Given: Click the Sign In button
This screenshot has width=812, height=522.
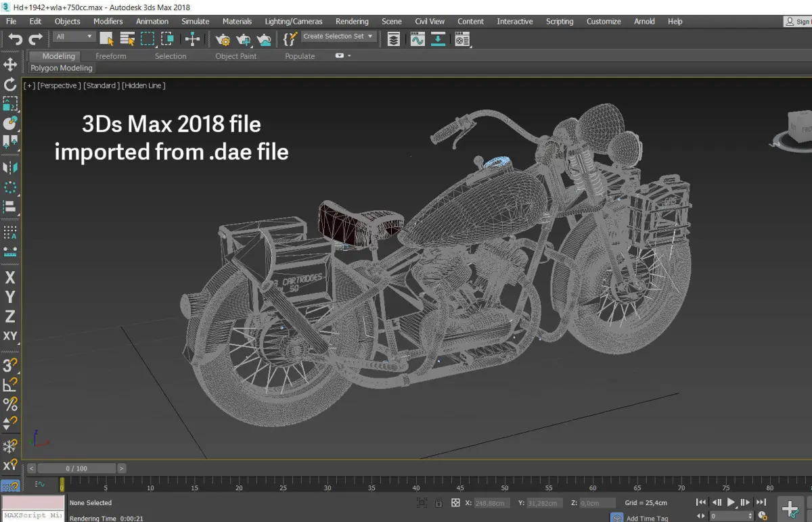Looking at the screenshot, I should coord(798,22).
